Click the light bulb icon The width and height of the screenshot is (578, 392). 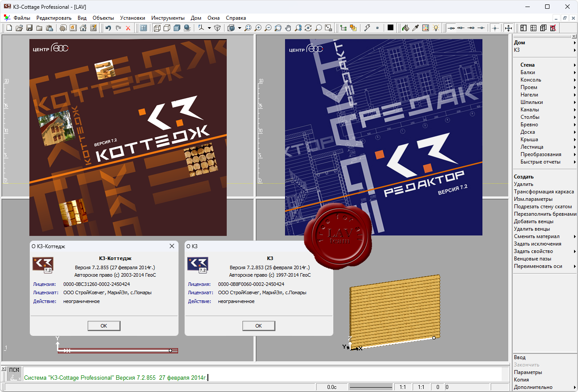(x=435, y=28)
